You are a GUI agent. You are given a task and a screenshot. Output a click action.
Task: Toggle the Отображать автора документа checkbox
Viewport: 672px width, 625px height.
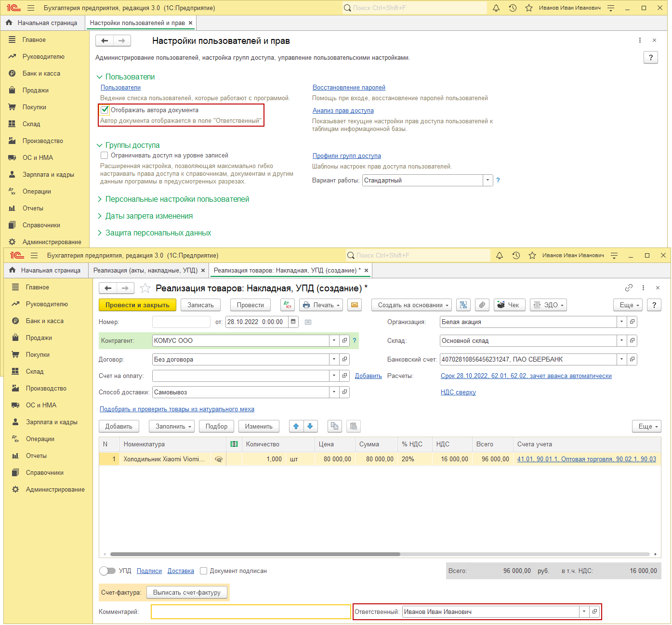[105, 110]
